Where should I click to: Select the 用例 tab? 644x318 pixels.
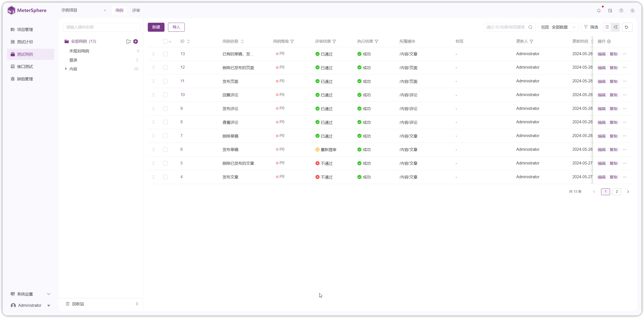coord(119,10)
